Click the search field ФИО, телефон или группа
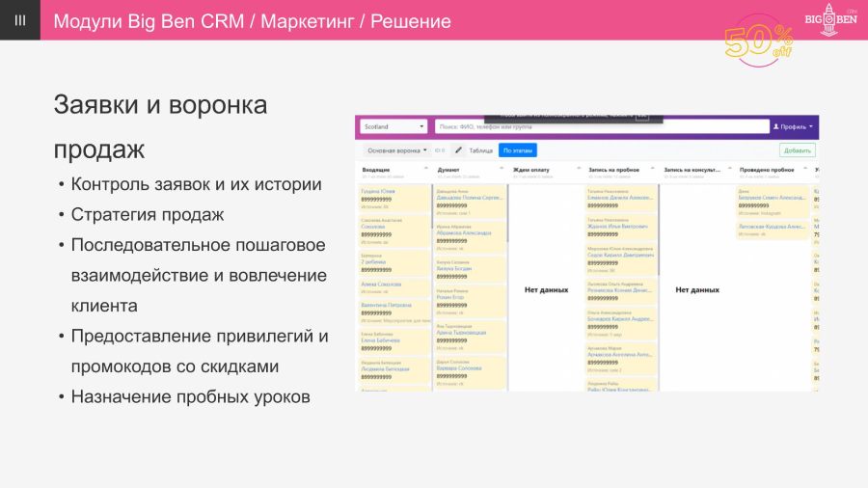Viewport: 868px width, 488px height. (x=602, y=126)
